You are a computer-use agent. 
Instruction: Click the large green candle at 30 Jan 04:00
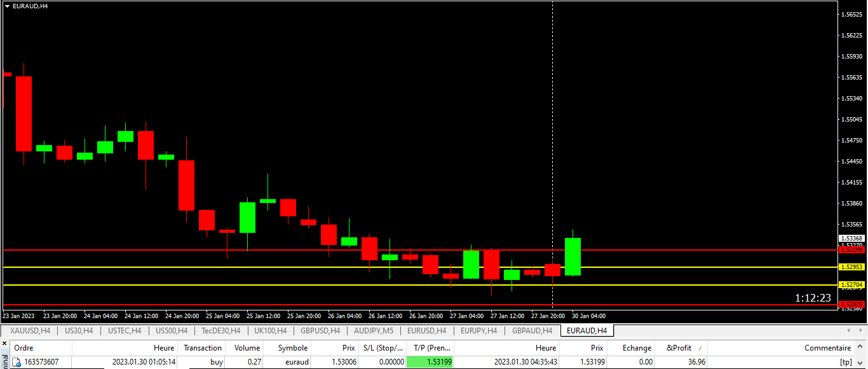coord(573,256)
